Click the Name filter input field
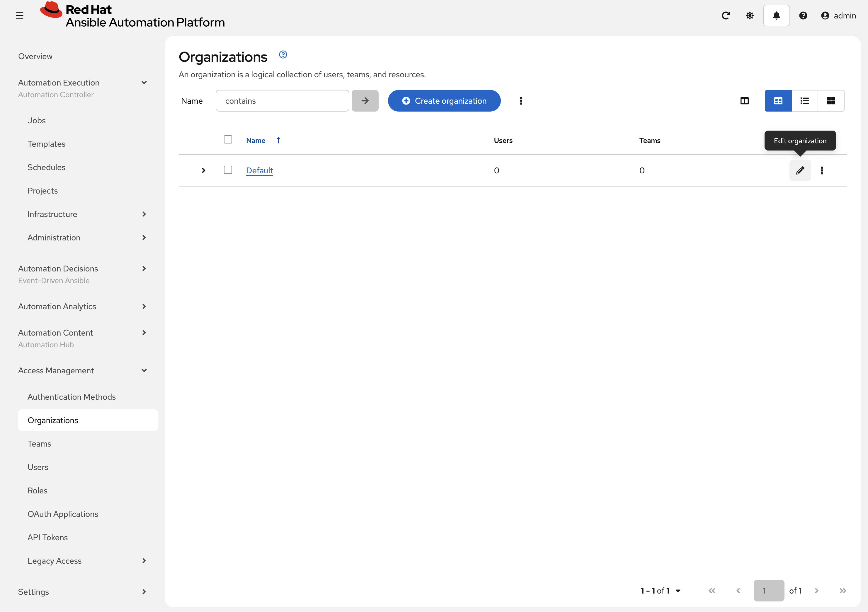This screenshot has height=612, width=868. 282,100
